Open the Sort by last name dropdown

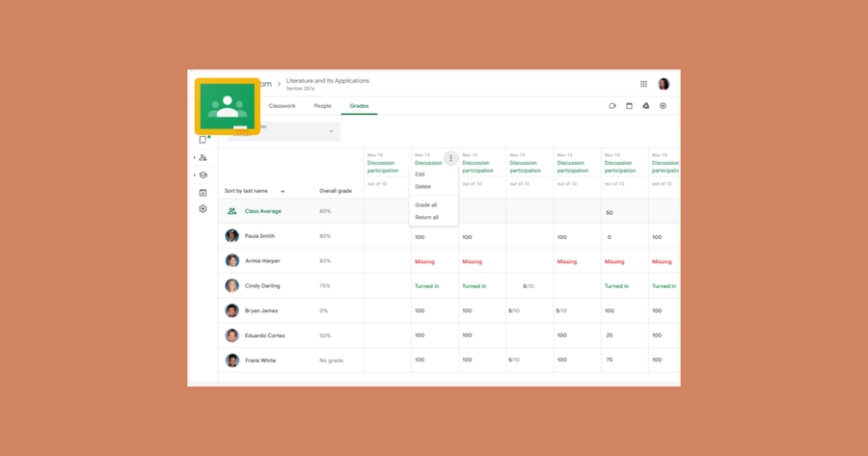(255, 191)
